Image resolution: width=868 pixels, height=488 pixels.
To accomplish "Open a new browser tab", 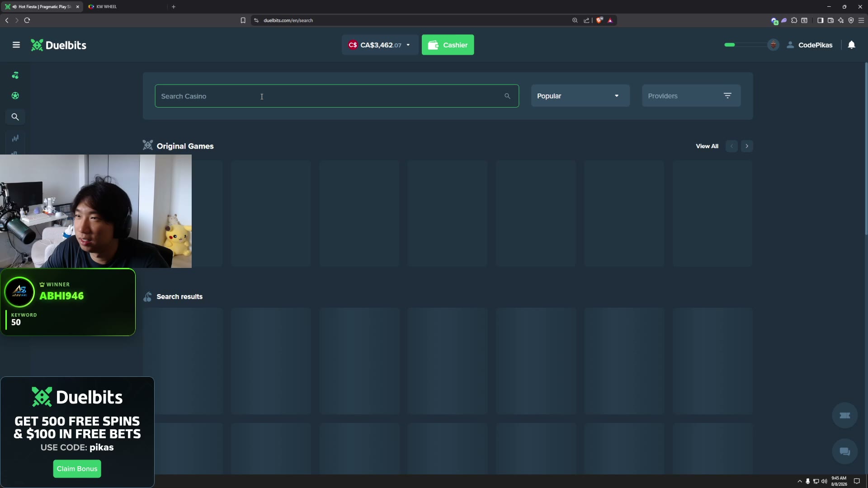I will [174, 7].
